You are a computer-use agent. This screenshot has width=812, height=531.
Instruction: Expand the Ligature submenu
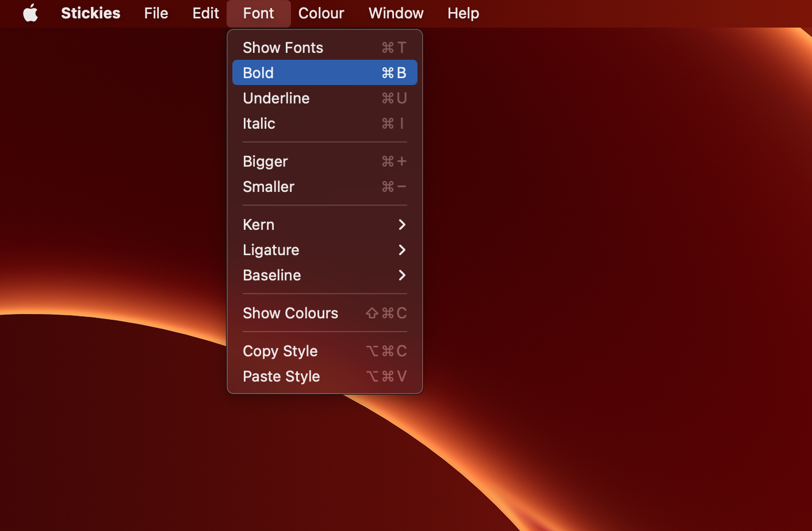(x=271, y=250)
